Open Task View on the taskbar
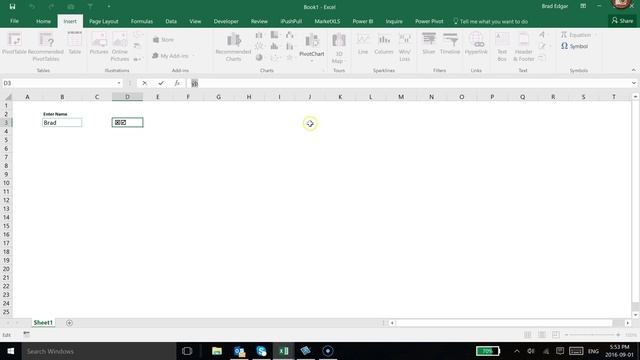640x360 pixels. (187, 351)
